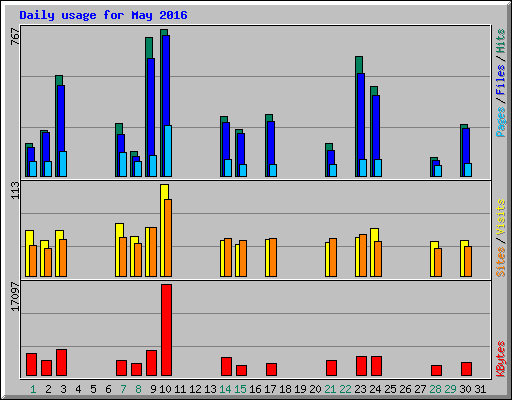
Task: Select day label 16 on the x-axis
Action: [255, 389]
